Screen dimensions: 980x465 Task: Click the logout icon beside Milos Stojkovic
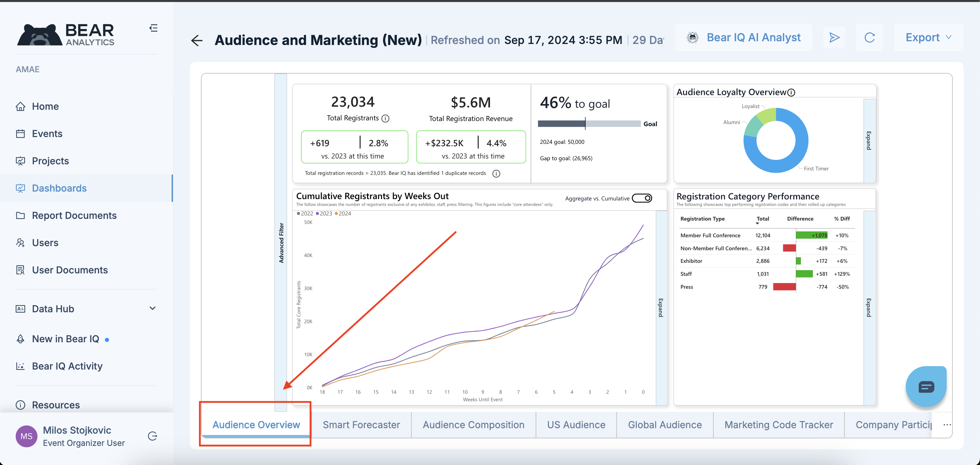[x=153, y=436]
